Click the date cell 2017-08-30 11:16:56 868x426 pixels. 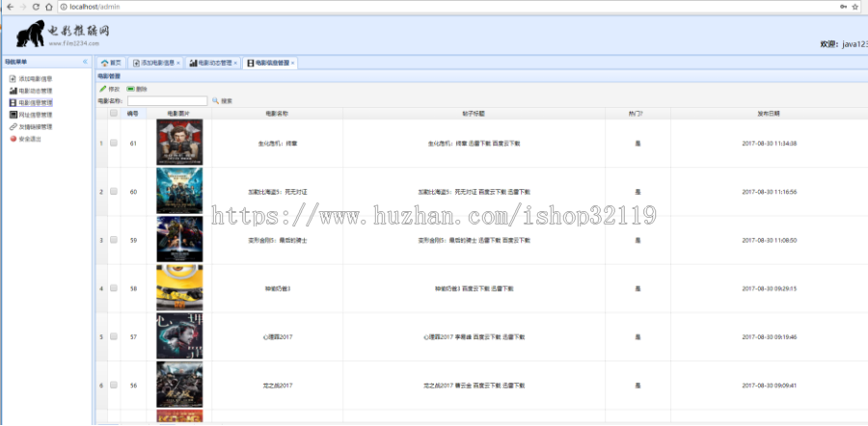(x=769, y=192)
